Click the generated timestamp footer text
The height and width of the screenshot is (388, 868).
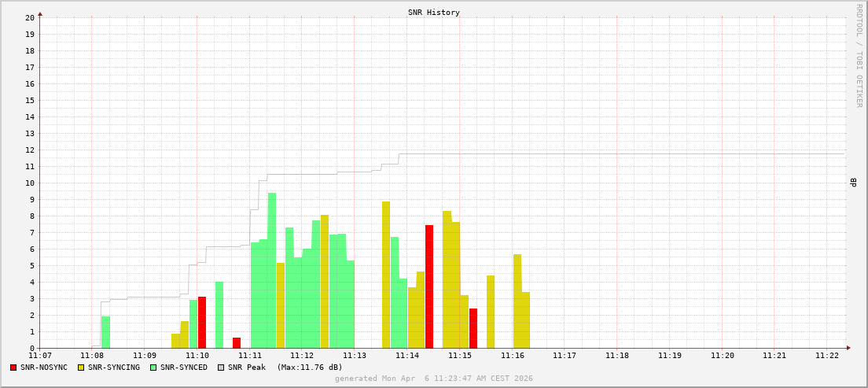point(434,379)
